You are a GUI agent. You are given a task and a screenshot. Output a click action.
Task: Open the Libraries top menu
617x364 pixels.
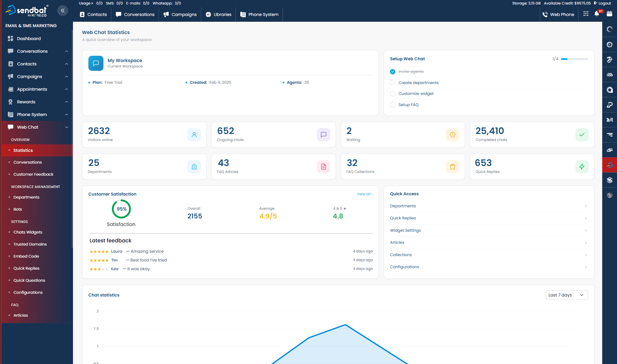[218, 14]
